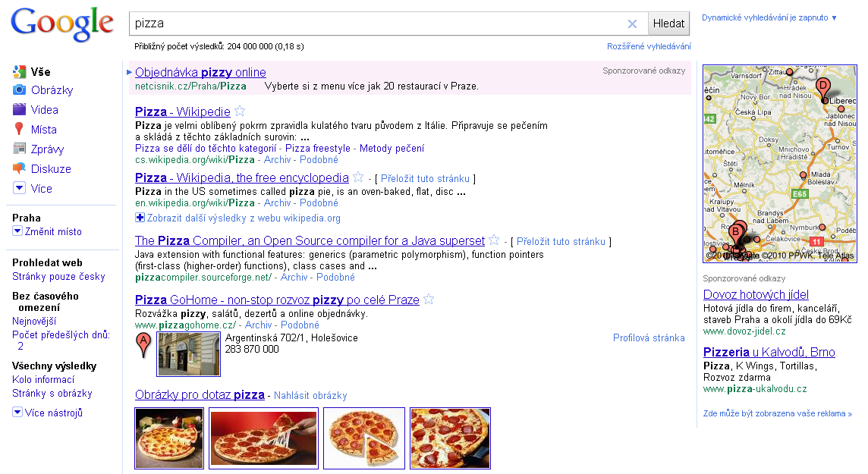868x474 pixels.
Task: Select the Zprávy search category
Action: (x=47, y=149)
